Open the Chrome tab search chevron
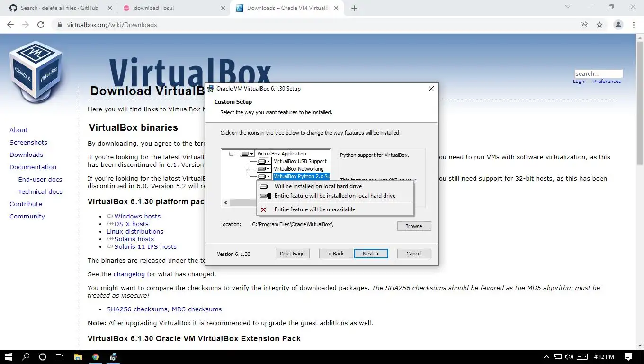The image size is (644, 364). point(568,7)
